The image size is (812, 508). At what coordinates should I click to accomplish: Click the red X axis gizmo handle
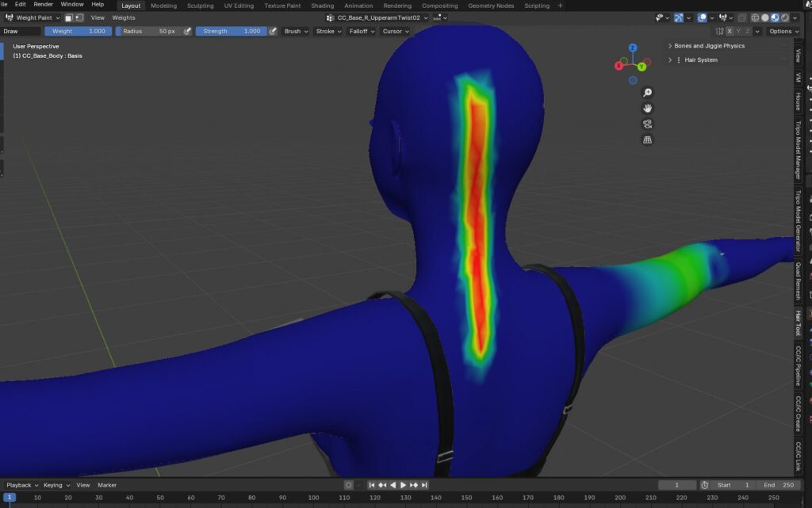[x=619, y=66]
